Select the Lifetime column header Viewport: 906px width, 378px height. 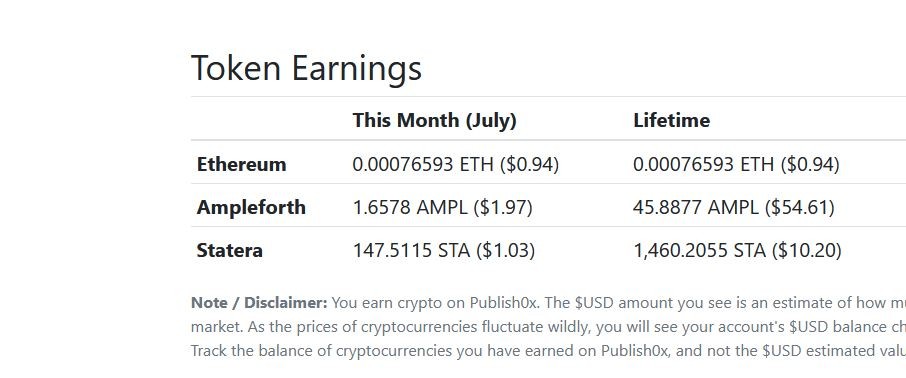coord(671,120)
